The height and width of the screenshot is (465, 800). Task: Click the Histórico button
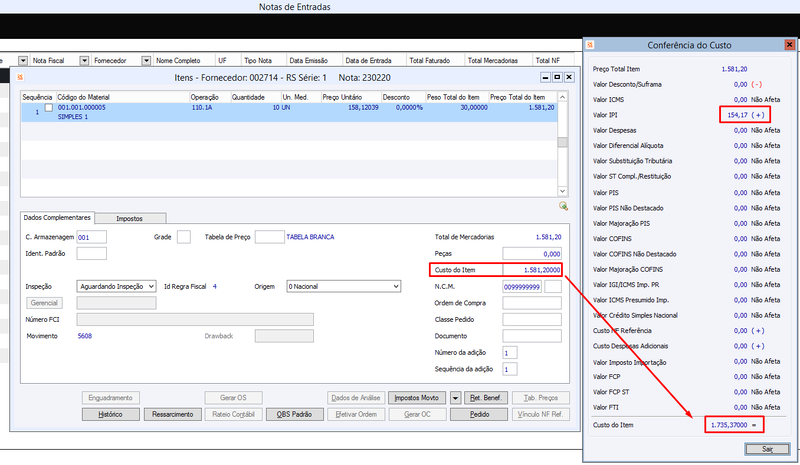(x=111, y=414)
